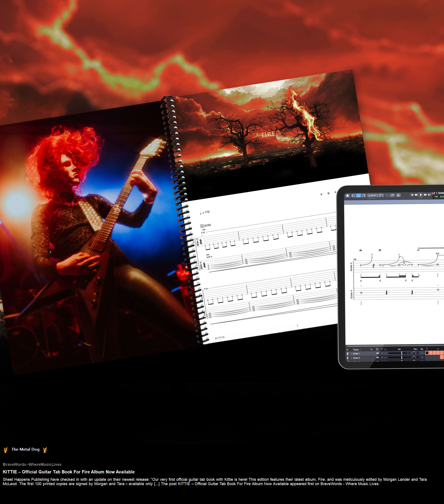Open the Tracks three-dot options menu
444x504 pixels.
point(360,350)
